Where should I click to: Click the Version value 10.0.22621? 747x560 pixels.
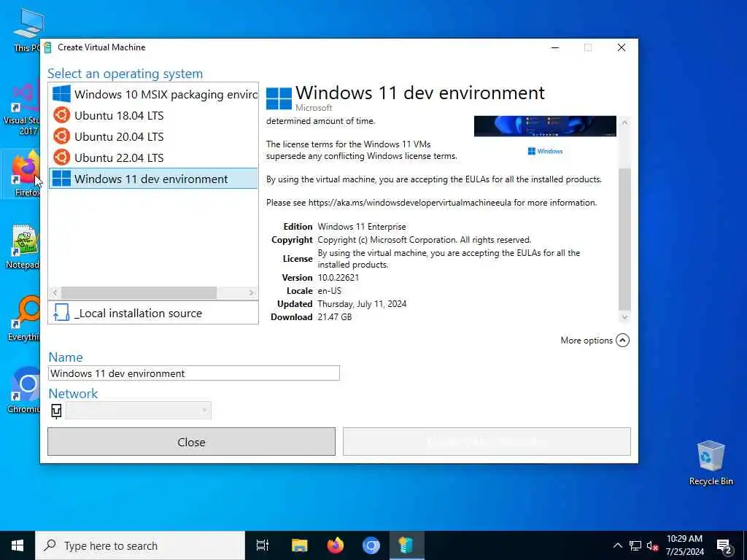coord(338,278)
